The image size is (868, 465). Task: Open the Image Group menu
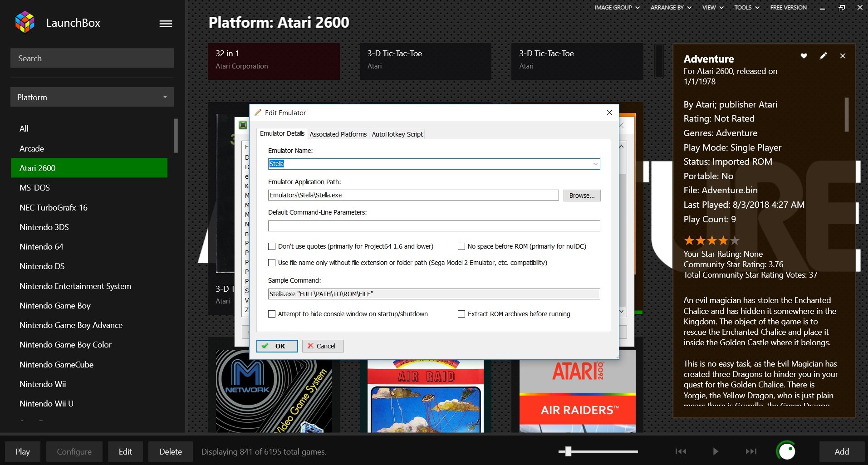coord(617,7)
